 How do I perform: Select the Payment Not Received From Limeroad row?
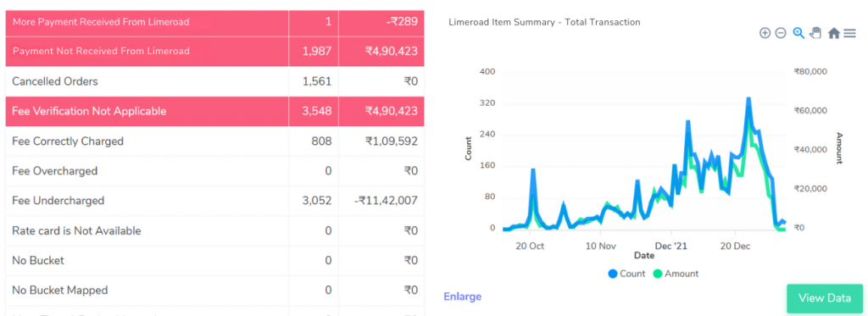pyautogui.click(x=214, y=52)
